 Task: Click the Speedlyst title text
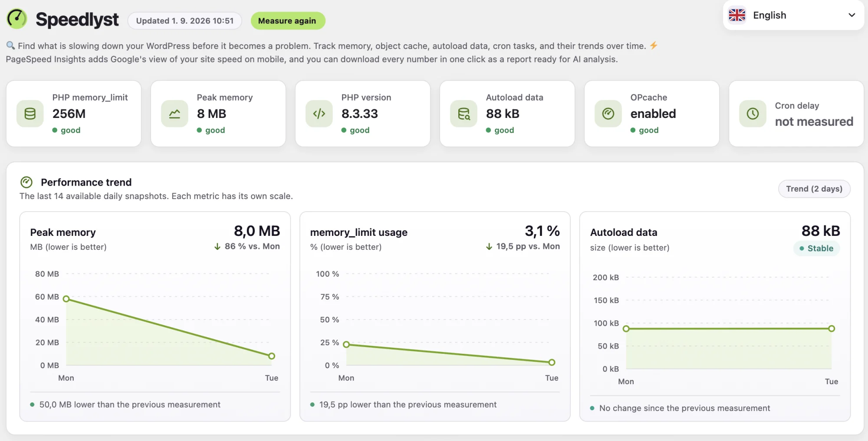pos(77,20)
